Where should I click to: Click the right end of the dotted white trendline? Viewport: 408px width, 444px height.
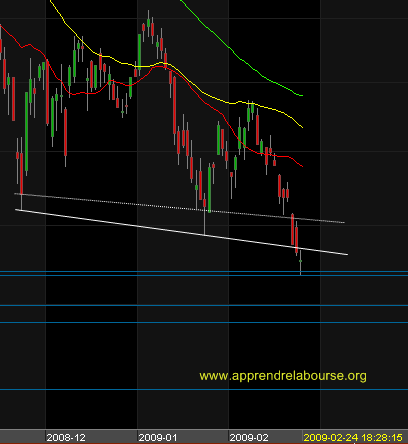[343, 222]
